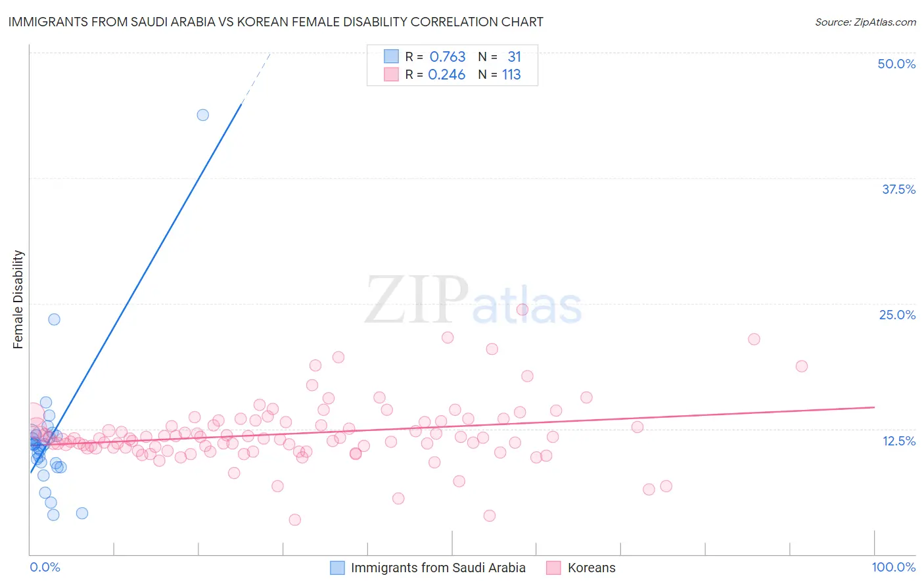Select the Koreans legend label
Screen dimensions: 924x586
coord(591,568)
